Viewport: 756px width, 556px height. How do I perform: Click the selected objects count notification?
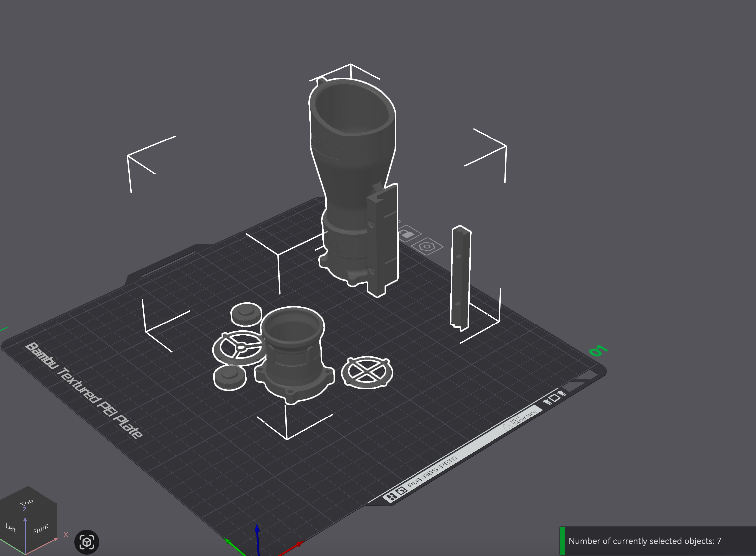[x=657, y=541]
